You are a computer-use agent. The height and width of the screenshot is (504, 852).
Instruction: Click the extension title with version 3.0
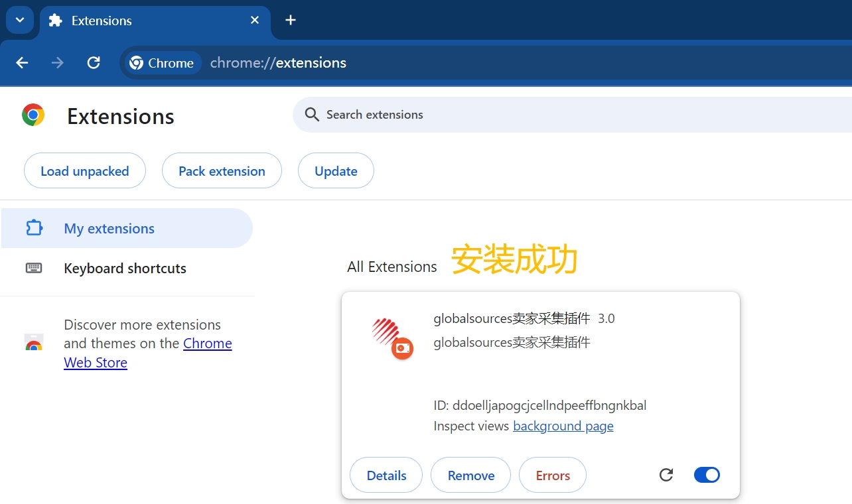click(524, 318)
